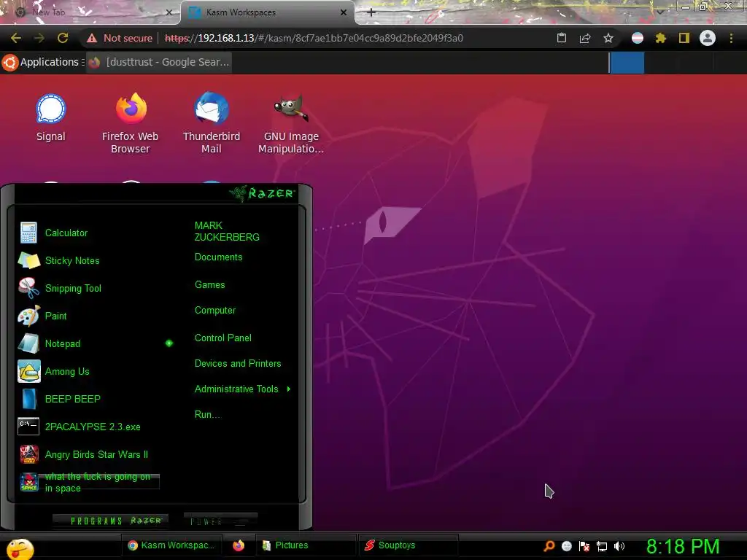Click the Calculator text label

pos(66,233)
